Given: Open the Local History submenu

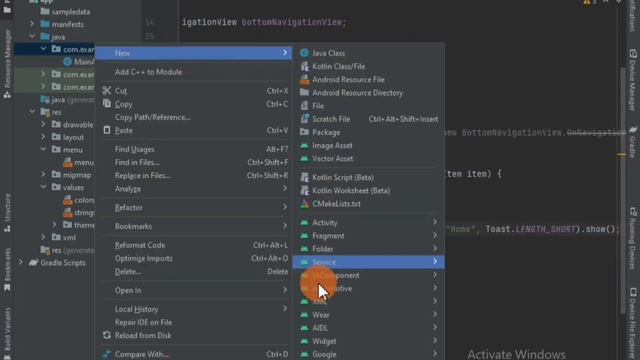Looking at the screenshot, I should [193, 309].
